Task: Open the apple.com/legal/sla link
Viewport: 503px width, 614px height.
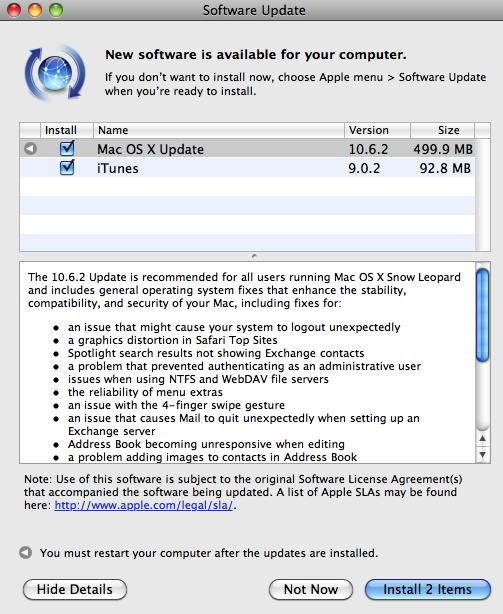Action: point(143,505)
